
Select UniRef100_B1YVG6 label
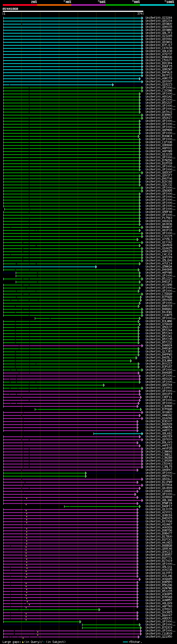159,521
